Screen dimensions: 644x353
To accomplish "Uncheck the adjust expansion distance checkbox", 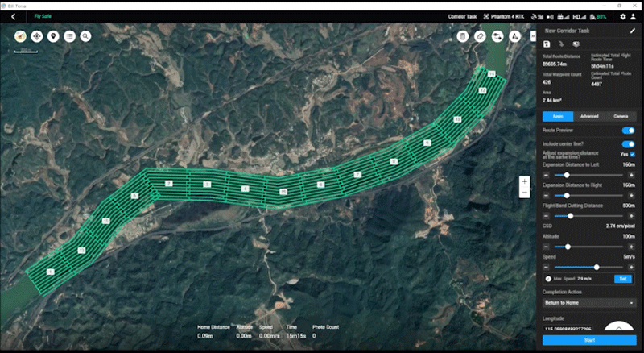I will click(x=632, y=154).
